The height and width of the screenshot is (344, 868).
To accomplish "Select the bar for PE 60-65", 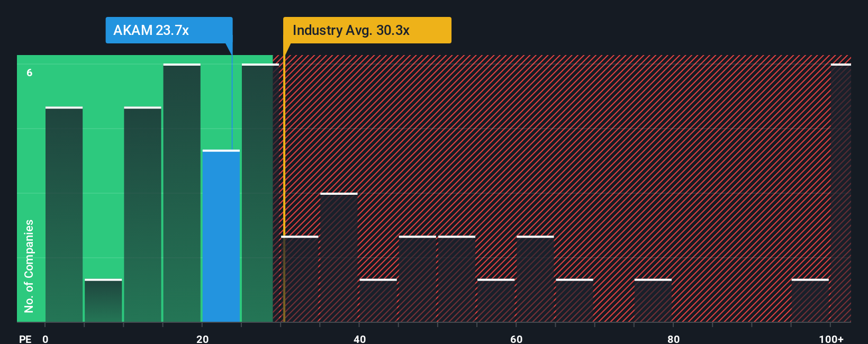I will [535, 279].
